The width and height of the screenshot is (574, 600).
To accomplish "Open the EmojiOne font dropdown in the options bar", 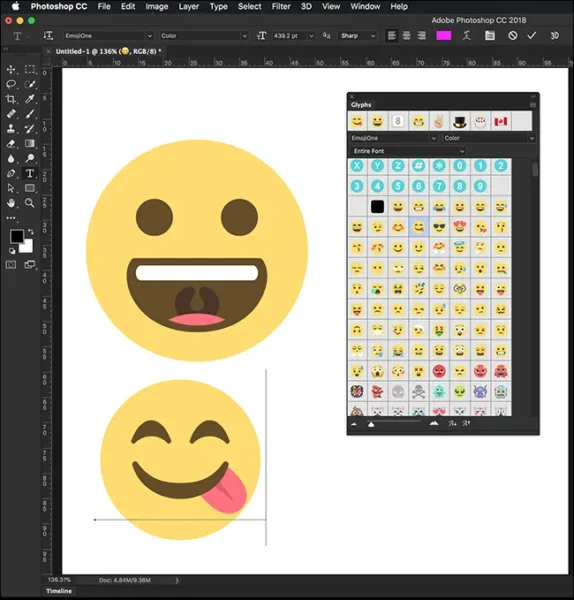I will coord(108,36).
